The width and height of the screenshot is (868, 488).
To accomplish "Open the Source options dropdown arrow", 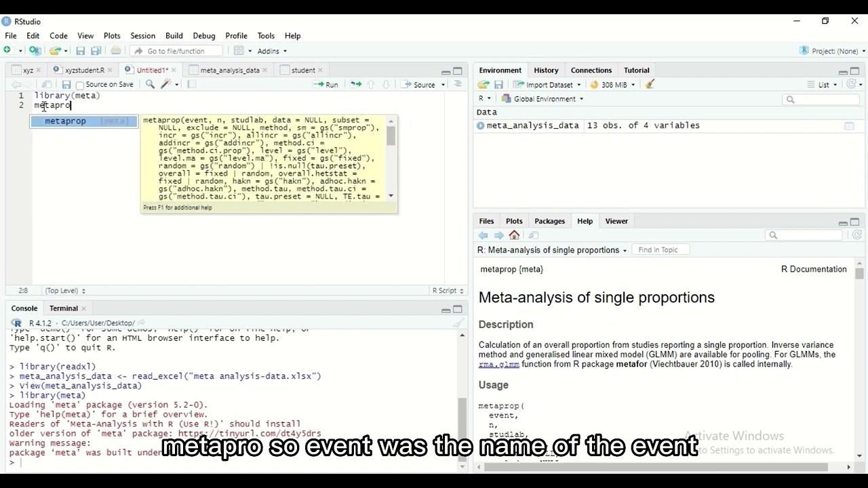I will pos(443,85).
